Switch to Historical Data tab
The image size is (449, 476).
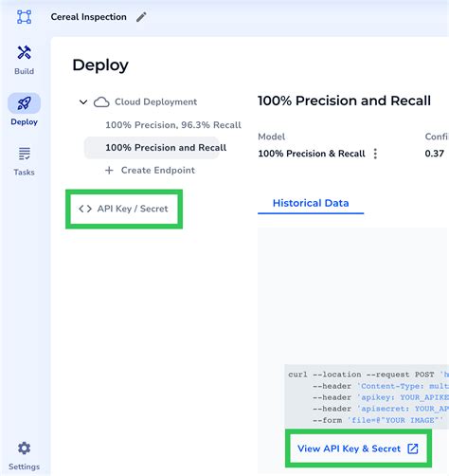coord(311,203)
